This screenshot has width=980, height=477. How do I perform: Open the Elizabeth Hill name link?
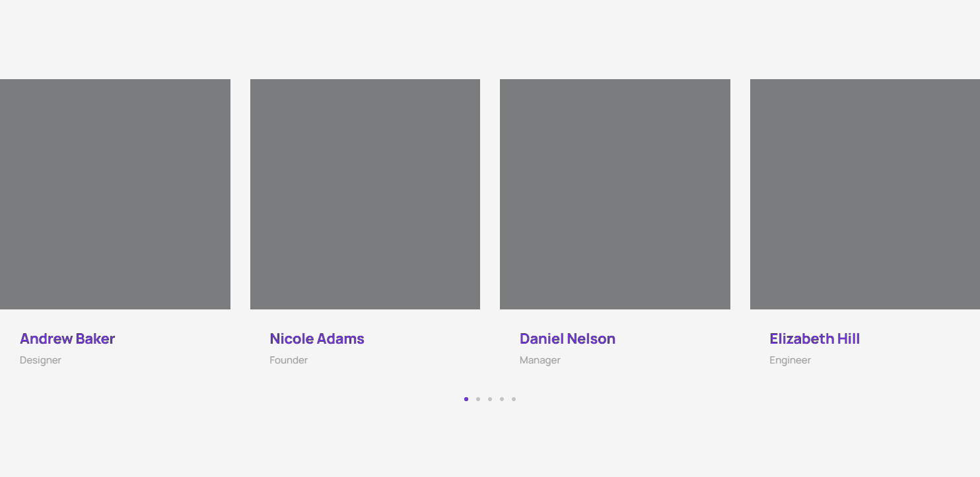click(814, 338)
